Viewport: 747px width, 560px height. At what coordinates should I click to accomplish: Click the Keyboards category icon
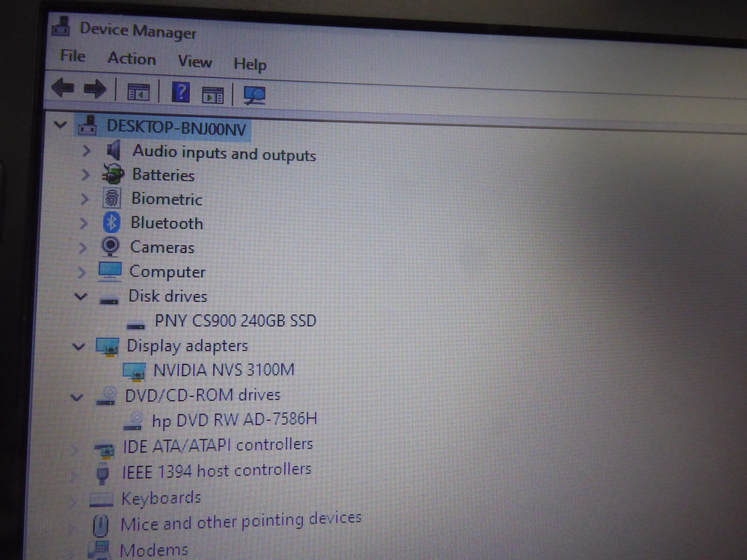(101, 500)
